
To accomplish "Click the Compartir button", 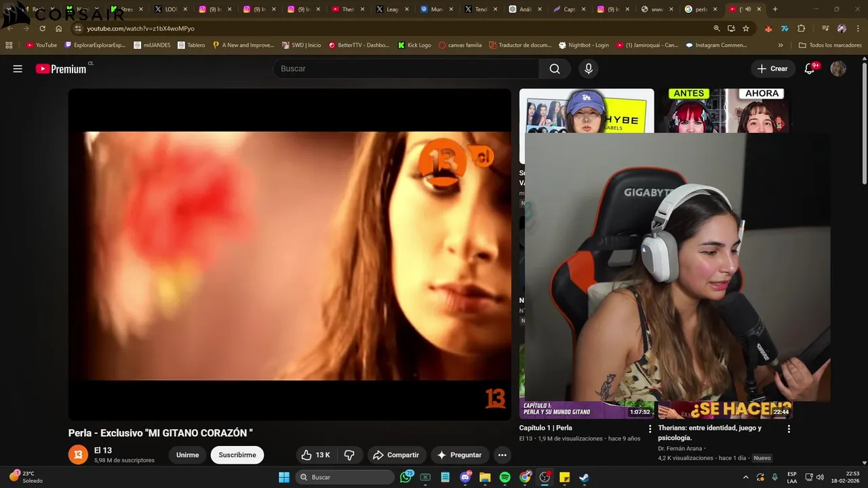I will (x=396, y=455).
